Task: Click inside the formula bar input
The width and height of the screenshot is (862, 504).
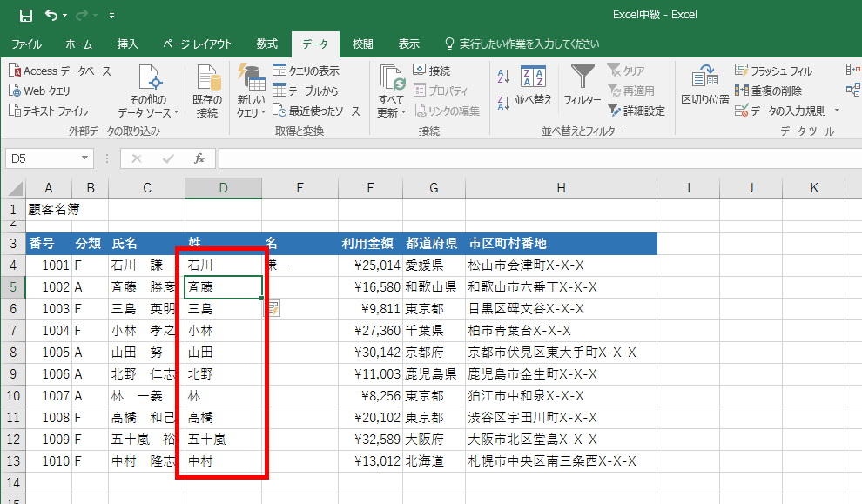Action: click(522, 158)
